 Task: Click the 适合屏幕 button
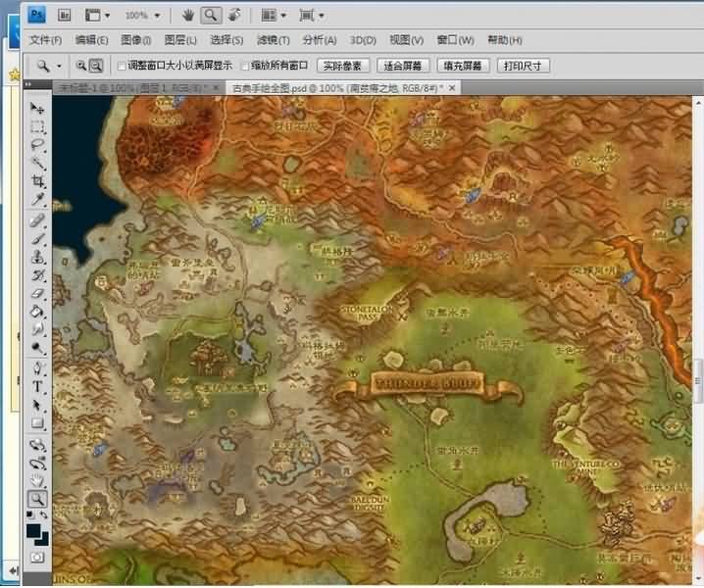pos(403,66)
